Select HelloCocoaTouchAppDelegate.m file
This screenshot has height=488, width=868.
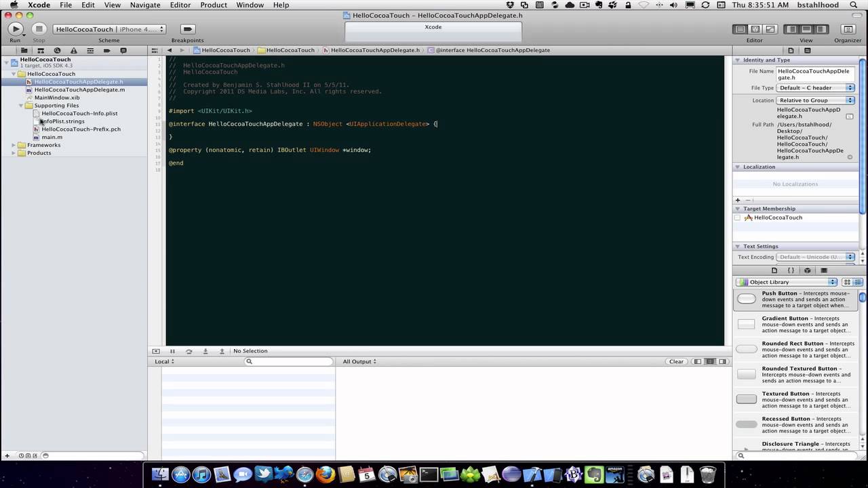(x=79, y=89)
